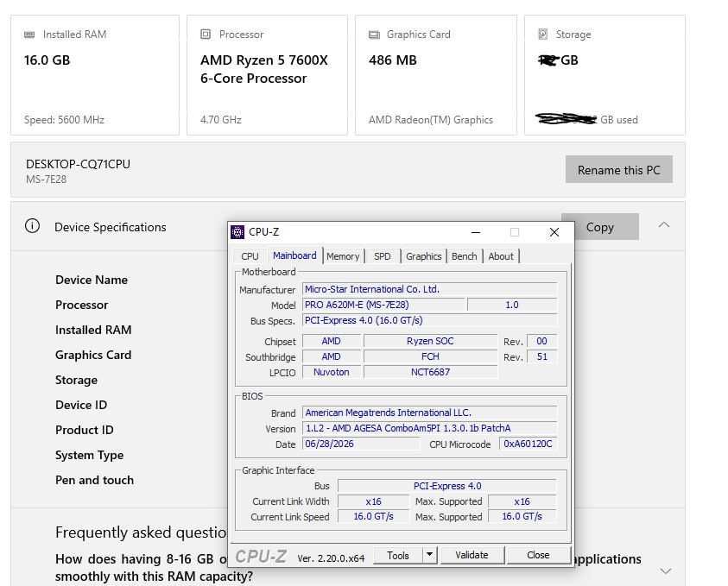Click the BIOS Brand American Megatrends field

(x=430, y=413)
